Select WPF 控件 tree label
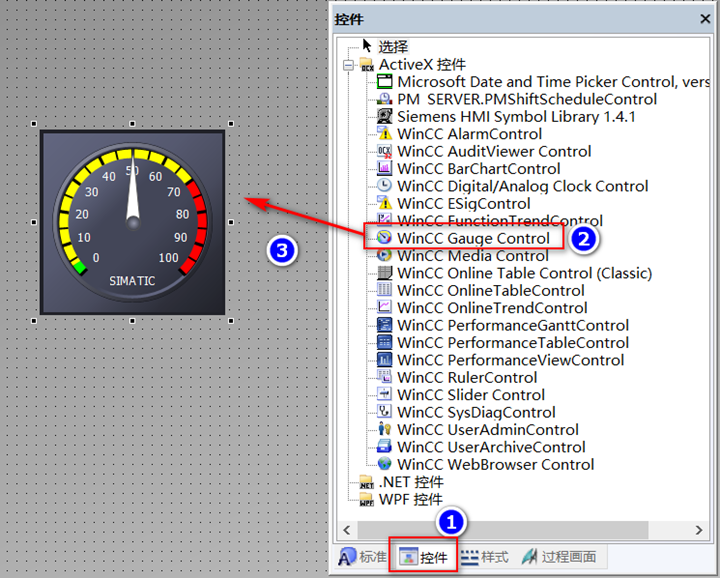This screenshot has height=578, width=720. (411, 499)
